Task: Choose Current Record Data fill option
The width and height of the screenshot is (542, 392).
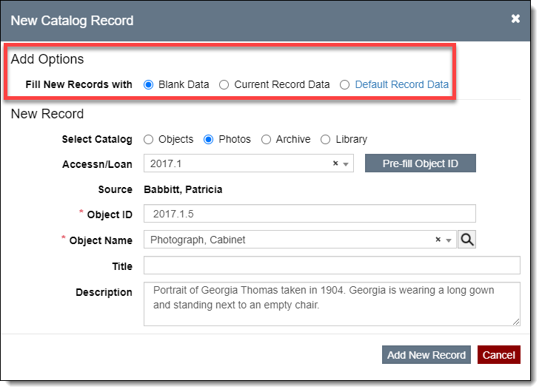Action: coord(224,84)
